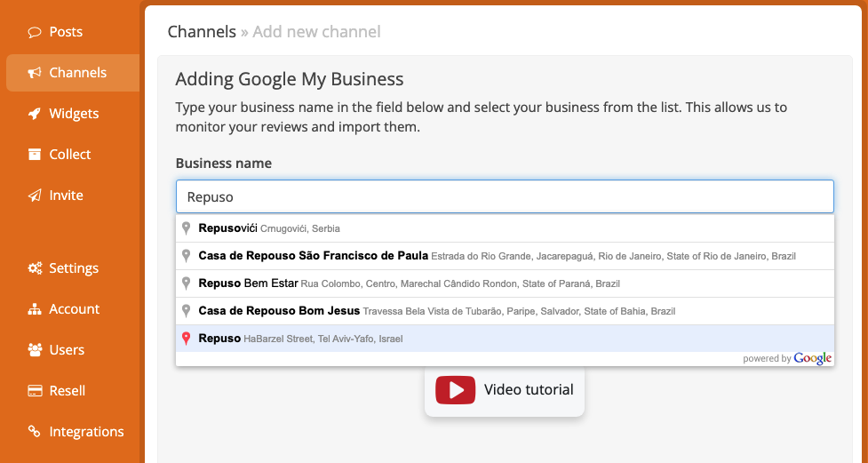
Task: Click the red pin beside Repuso Tel Aviv
Action: point(187,339)
